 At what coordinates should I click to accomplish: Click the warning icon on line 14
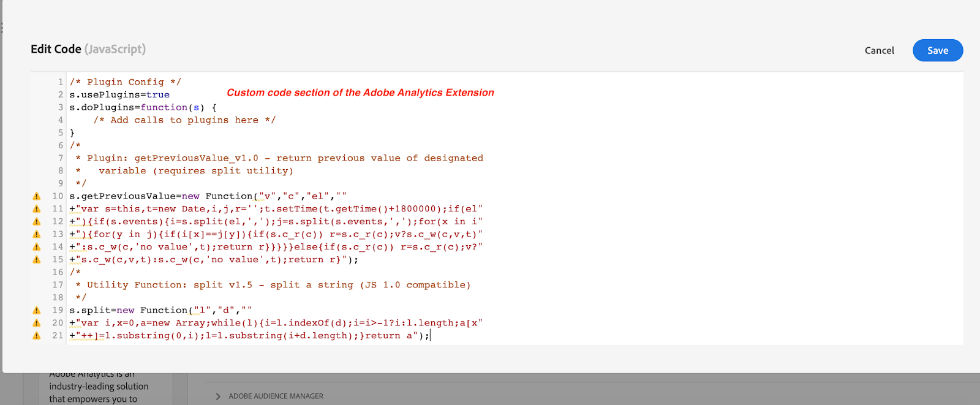(37, 247)
